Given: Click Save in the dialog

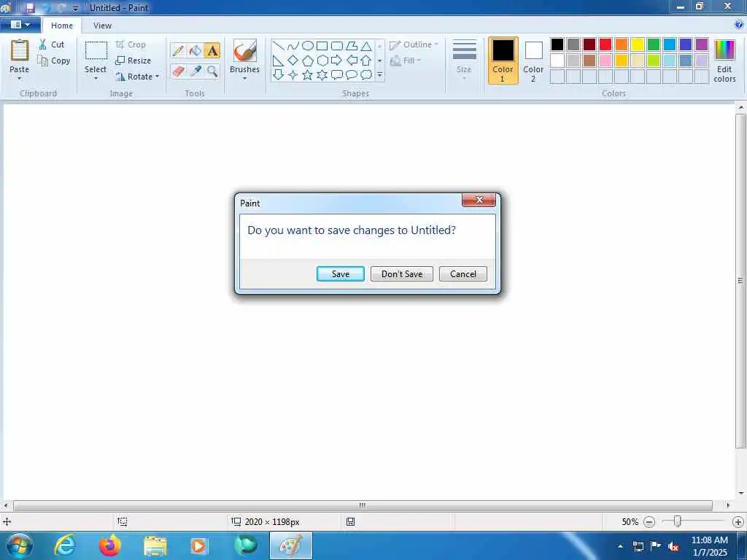Looking at the screenshot, I should point(341,274).
